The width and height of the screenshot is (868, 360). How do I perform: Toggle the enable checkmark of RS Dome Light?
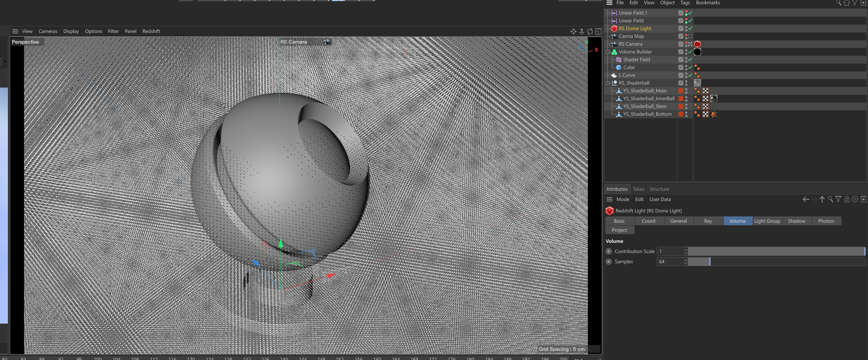tap(690, 28)
